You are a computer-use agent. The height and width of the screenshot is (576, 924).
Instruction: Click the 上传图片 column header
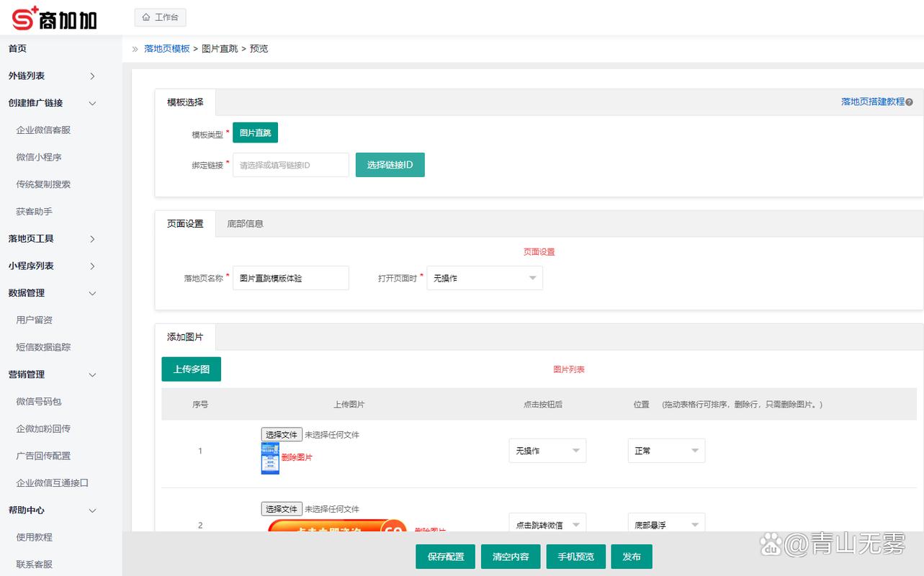[x=349, y=405]
